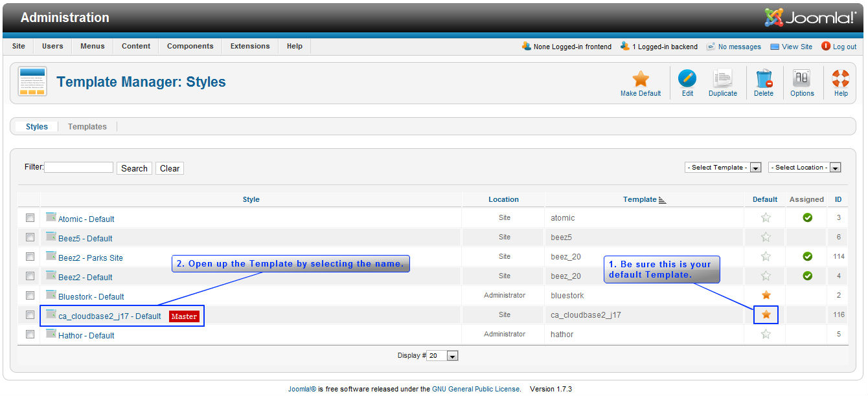Image resolution: width=868 pixels, height=396 pixels.
Task: Click the template name cell 'beez5'
Action: (561, 237)
